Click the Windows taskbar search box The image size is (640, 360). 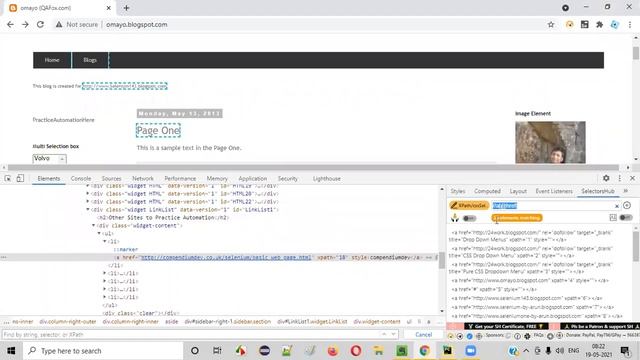(103, 351)
